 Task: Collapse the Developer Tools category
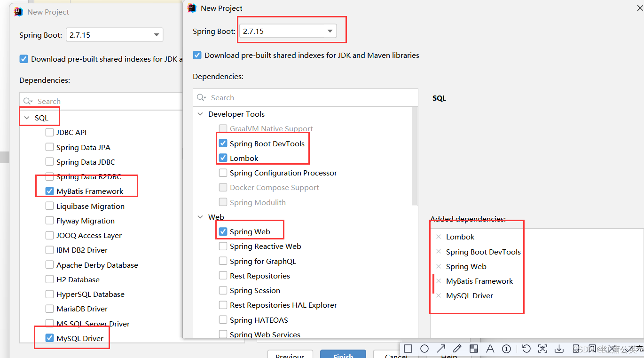click(x=201, y=114)
